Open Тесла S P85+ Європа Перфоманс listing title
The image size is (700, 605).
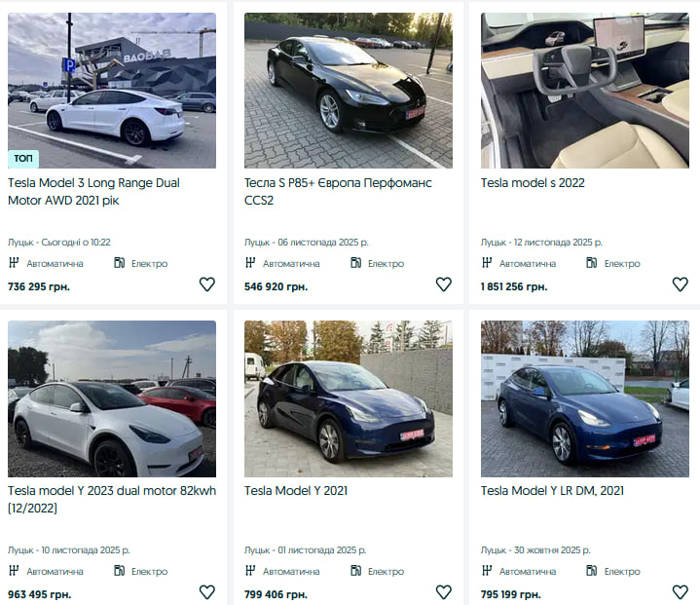pyautogui.click(x=337, y=191)
